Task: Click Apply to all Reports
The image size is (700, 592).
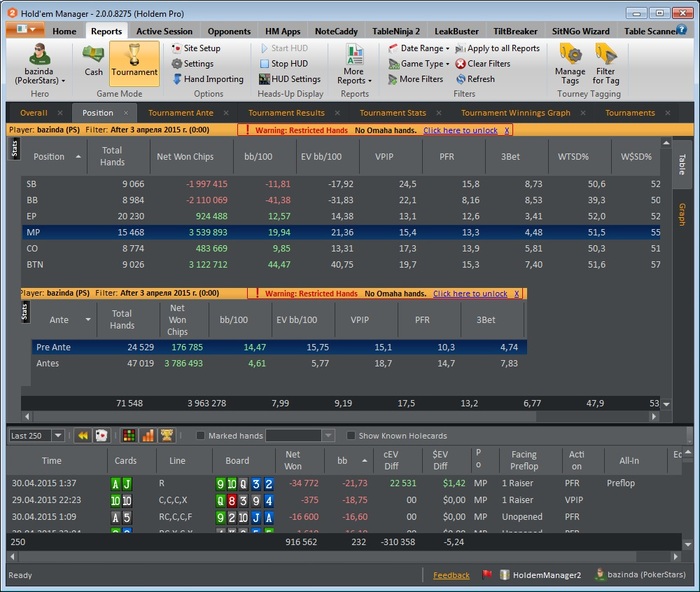Action: coord(497,48)
